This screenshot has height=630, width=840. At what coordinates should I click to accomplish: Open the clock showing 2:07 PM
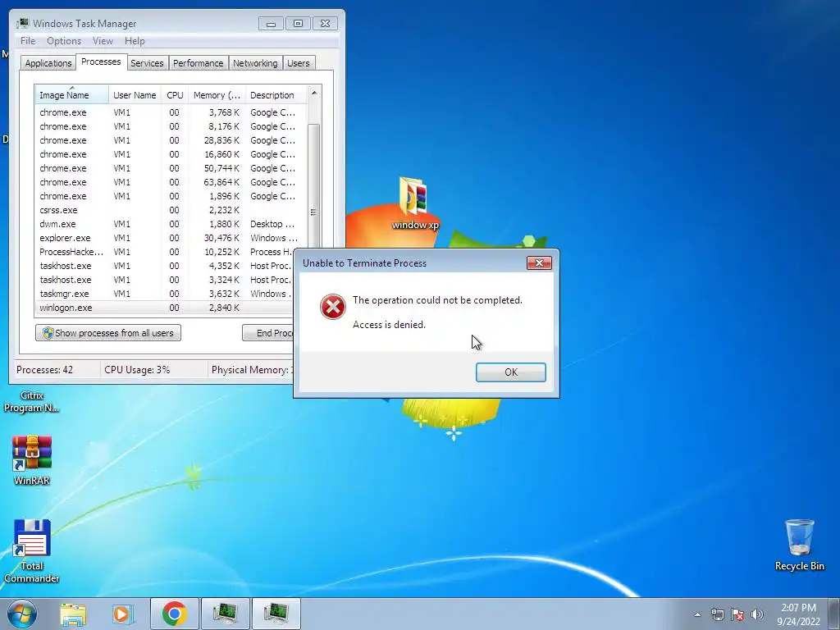click(x=798, y=614)
